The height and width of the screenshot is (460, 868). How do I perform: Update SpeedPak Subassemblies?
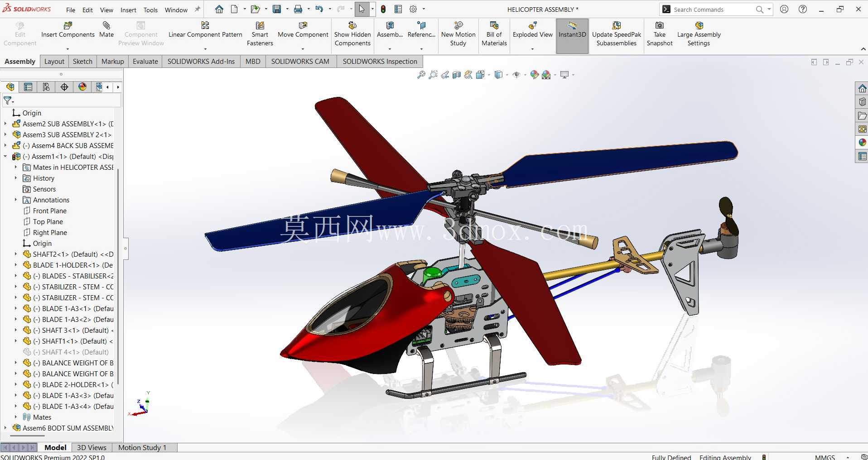click(x=617, y=34)
